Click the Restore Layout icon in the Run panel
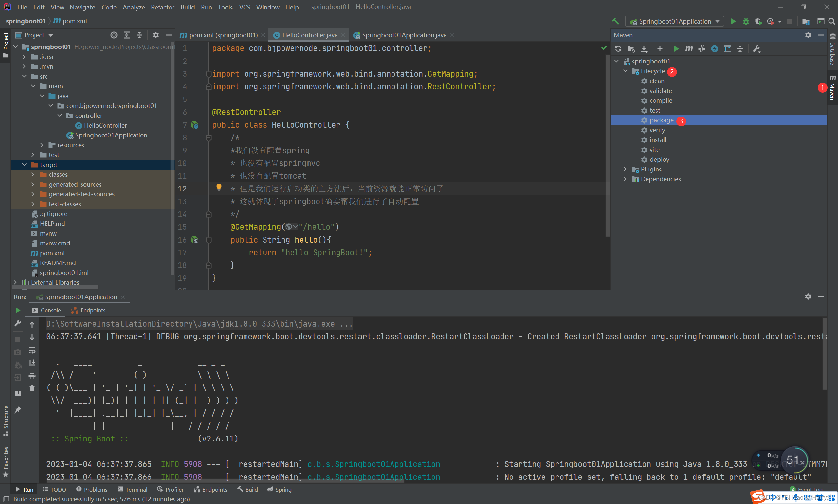 [18, 394]
